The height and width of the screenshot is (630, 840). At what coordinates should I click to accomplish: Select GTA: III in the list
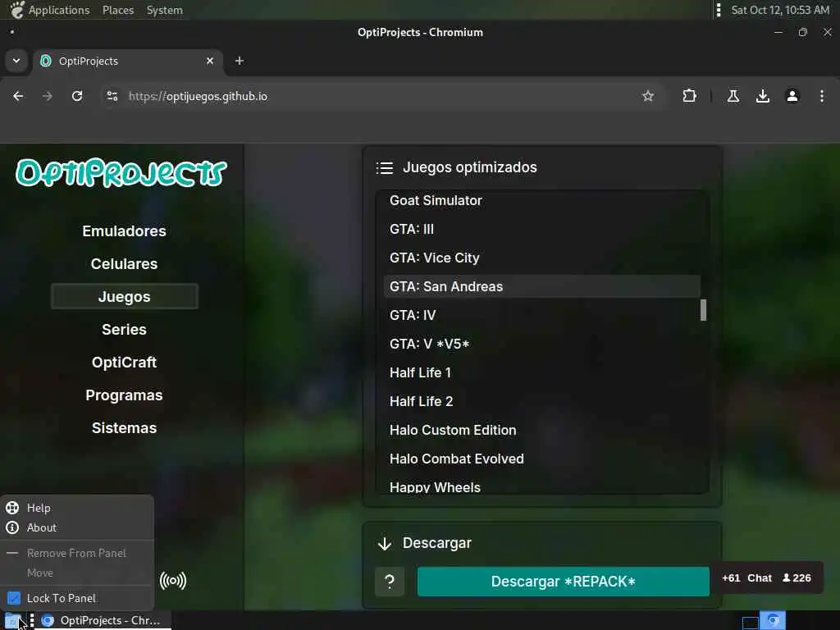pyautogui.click(x=541, y=229)
